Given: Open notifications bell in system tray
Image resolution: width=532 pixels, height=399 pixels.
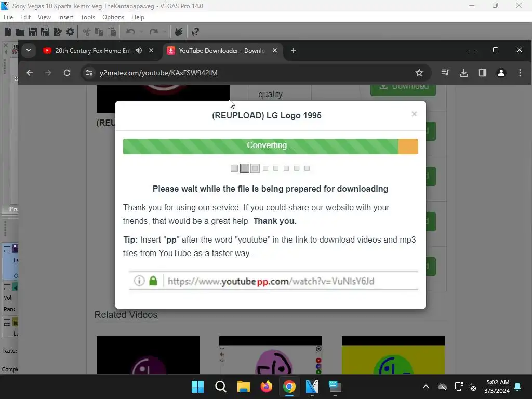Looking at the screenshot, I should coord(518,387).
